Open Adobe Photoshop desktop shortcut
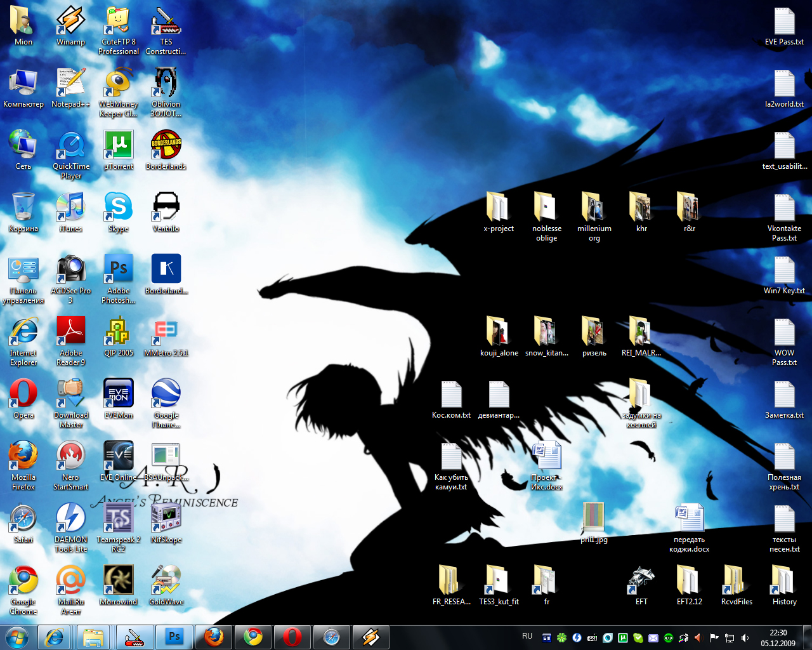812x650 pixels. tap(119, 279)
